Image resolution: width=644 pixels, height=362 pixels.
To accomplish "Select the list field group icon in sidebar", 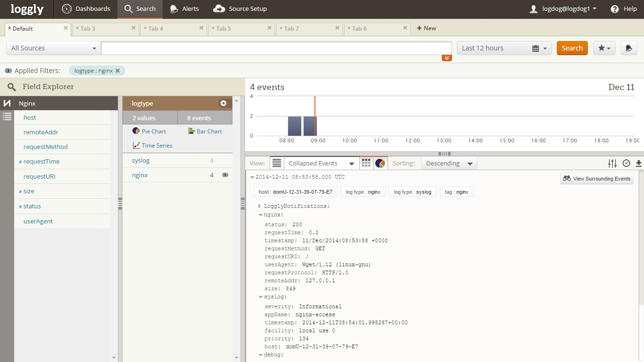I will coord(7,116).
